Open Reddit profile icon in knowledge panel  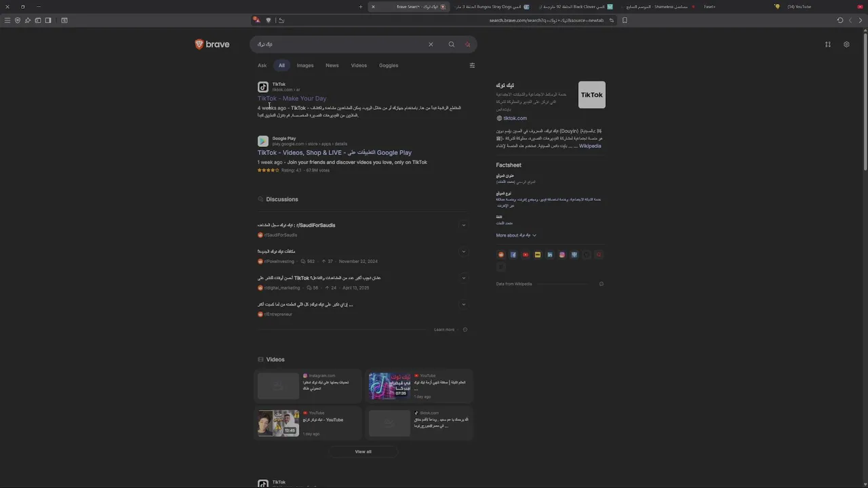501,255
